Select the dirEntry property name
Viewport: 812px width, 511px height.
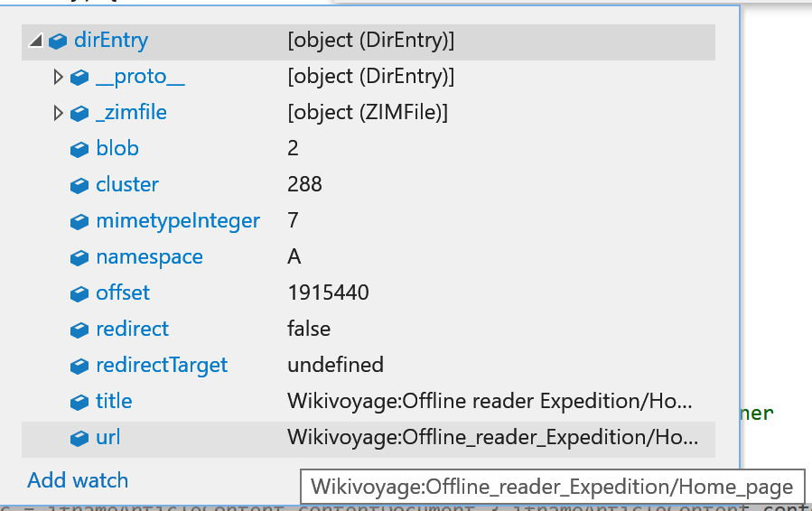(x=111, y=41)
